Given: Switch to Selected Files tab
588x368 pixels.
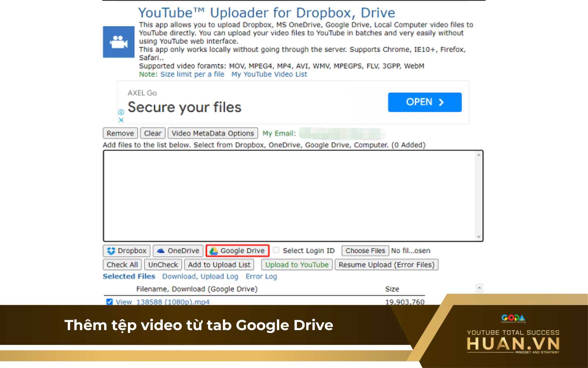Looking at the screenshot, I should click(x=129, y=276).
